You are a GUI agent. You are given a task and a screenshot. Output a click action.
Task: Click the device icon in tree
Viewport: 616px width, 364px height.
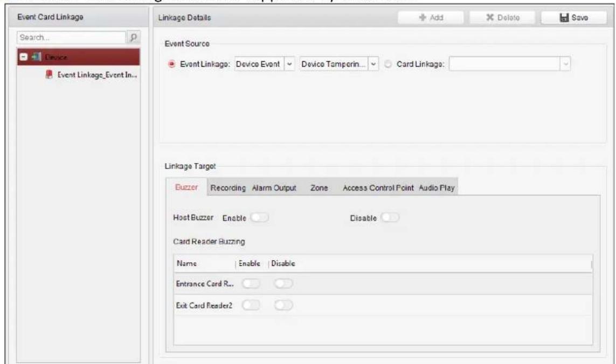(x=36, y=57)
